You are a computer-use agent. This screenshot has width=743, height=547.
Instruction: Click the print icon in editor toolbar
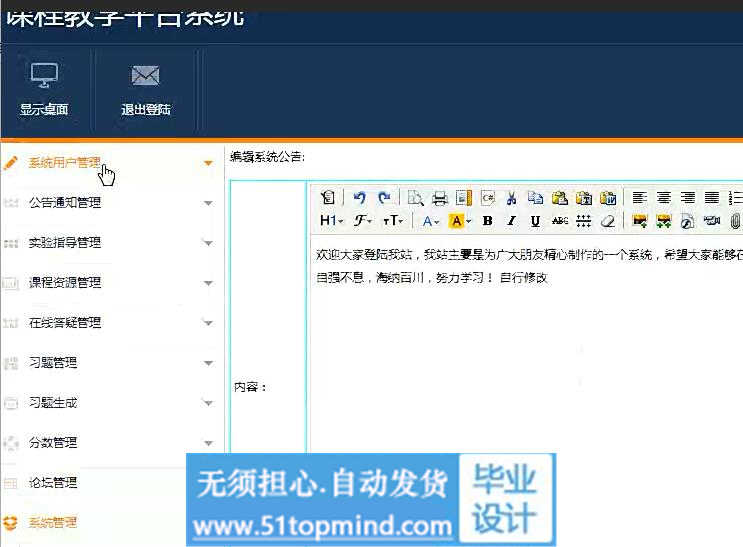(x=439, y=198)
